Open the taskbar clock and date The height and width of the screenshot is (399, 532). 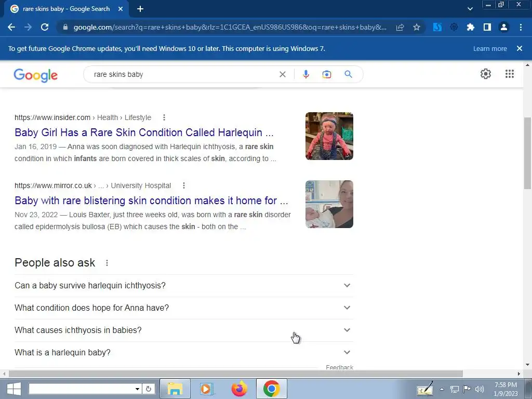coord(506,389)
